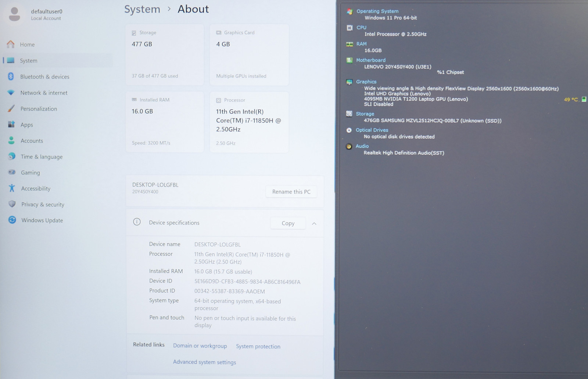Image resolution: width=588 pixels, height=379 pixels.
Task: Select System item in sidebar
Action: pyautogui.click(x=28, y=61)
